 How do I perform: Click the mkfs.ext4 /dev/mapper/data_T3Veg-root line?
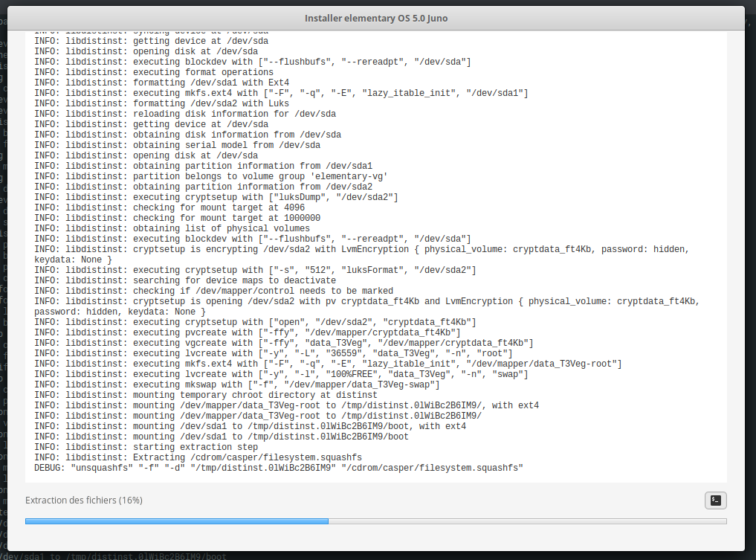point(329,364)
